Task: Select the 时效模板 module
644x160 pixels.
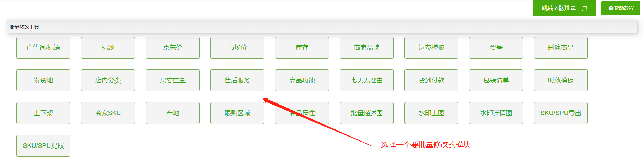Action: tap(561, 80)
